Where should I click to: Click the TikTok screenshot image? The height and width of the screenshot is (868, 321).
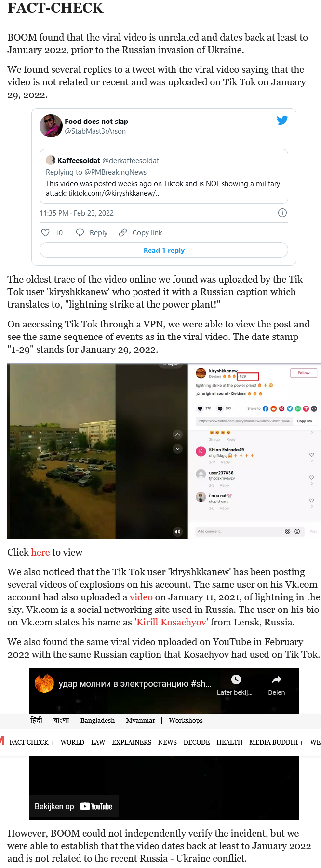pos(164,451)
